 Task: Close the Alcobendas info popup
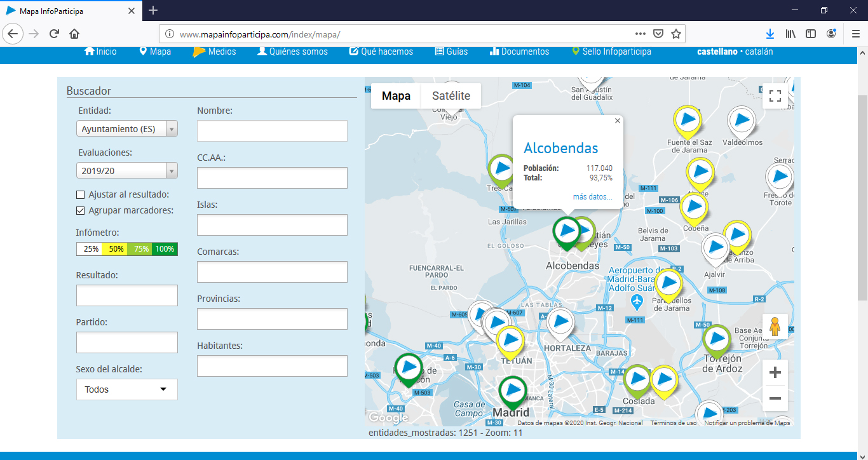tap(618, 121)
